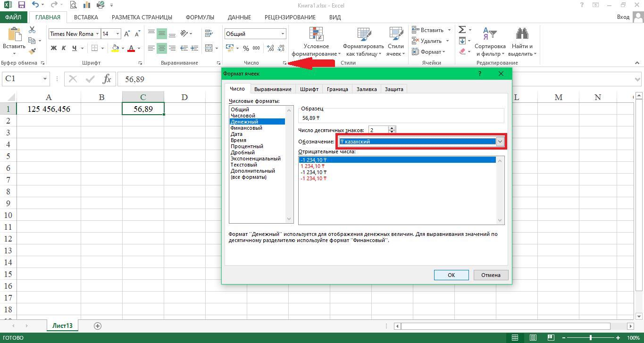
Task: Increase decimal places with the up arrow
Action: click(x=392, y=128)
